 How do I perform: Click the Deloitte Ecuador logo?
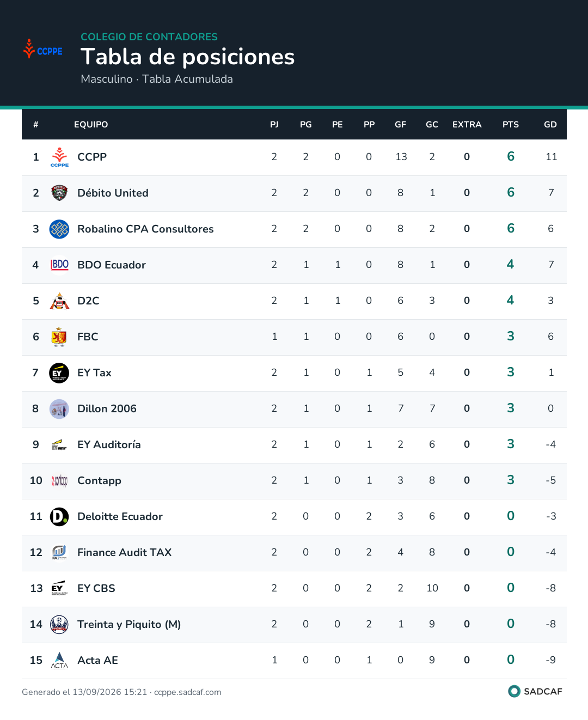[59, 516]
